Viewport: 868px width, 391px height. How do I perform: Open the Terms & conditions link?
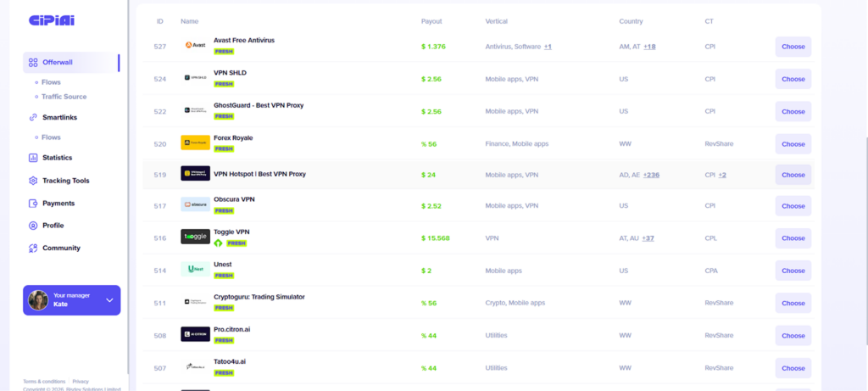[x=44, y=382]
